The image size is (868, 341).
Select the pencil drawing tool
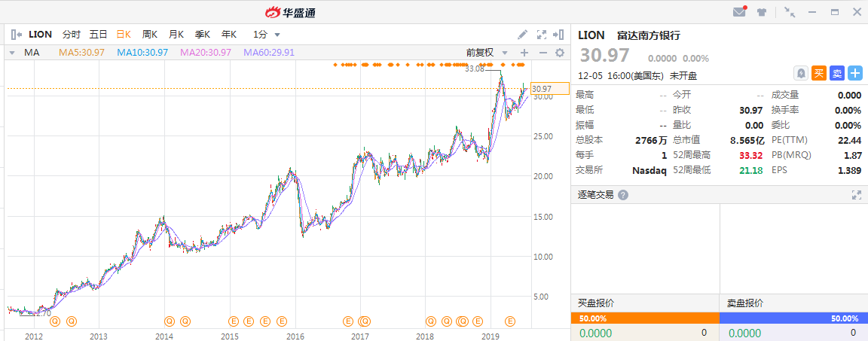523,35
